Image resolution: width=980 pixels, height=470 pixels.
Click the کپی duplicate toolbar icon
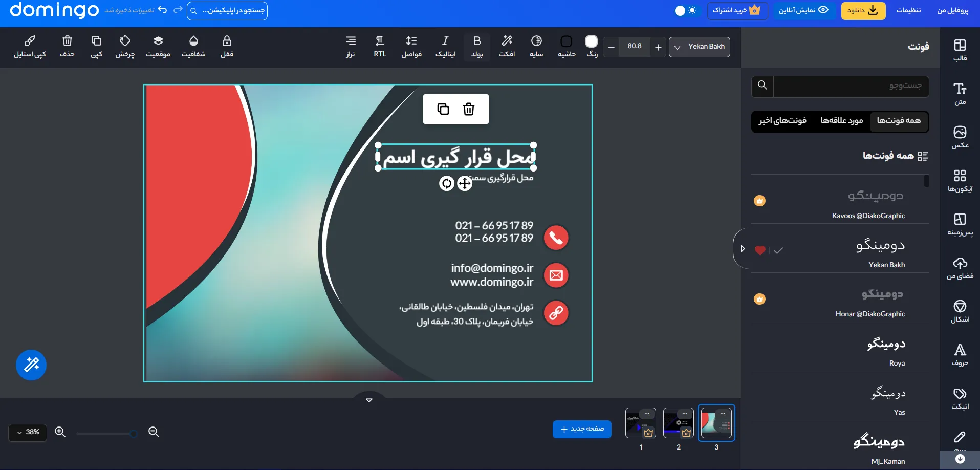96,47
